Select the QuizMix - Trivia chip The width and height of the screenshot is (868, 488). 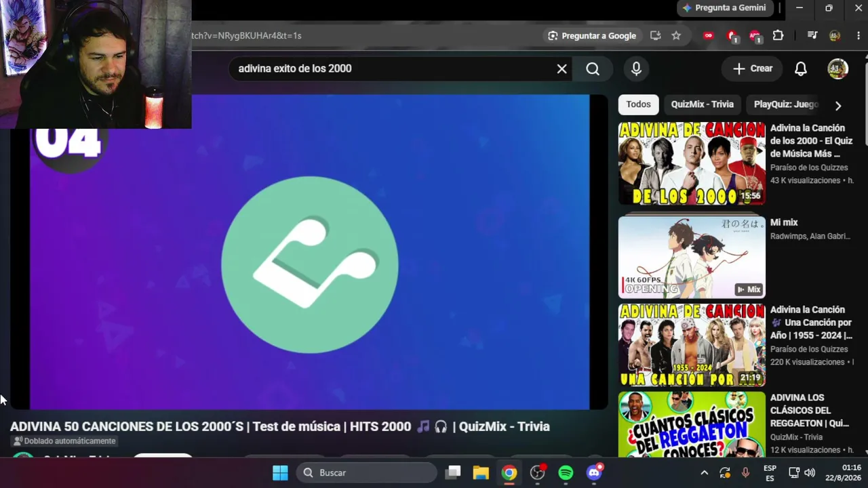pos(703,104)
